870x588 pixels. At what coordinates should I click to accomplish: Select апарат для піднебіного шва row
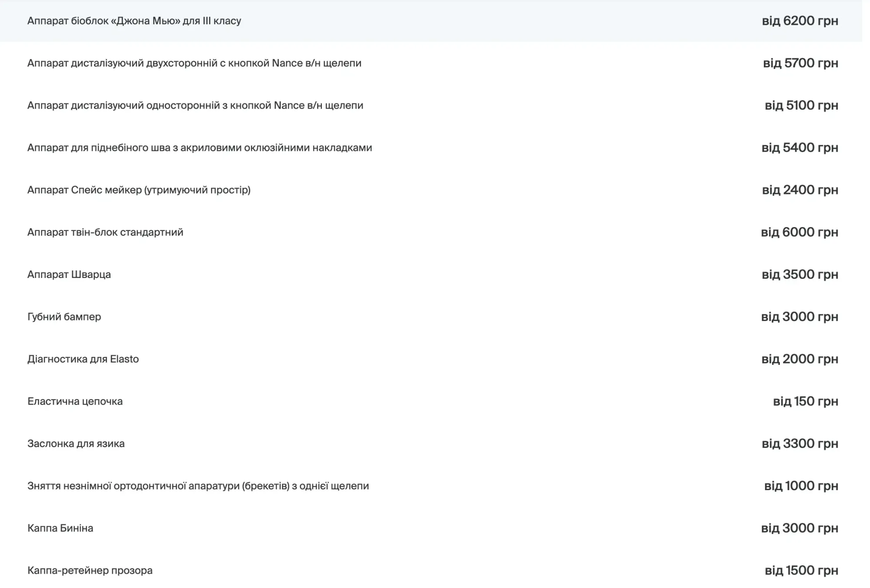coord(199,147)
